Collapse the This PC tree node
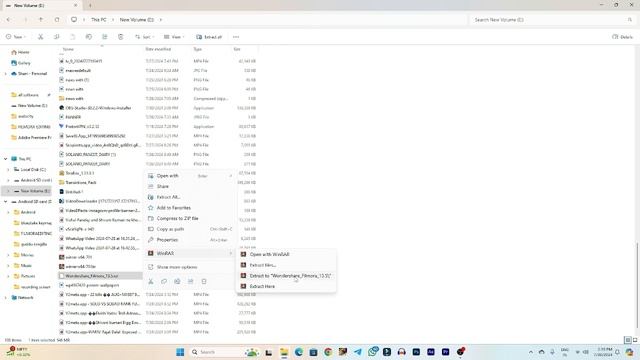The height and width of the screenshot is (360, 640). (x=6, y=159)
